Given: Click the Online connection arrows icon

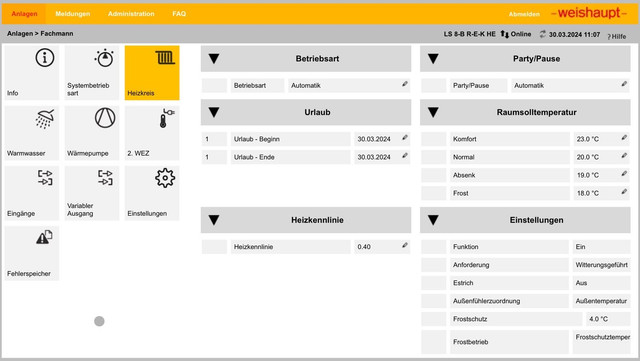Looking at the screenshot, I should (x=504, y=34).
